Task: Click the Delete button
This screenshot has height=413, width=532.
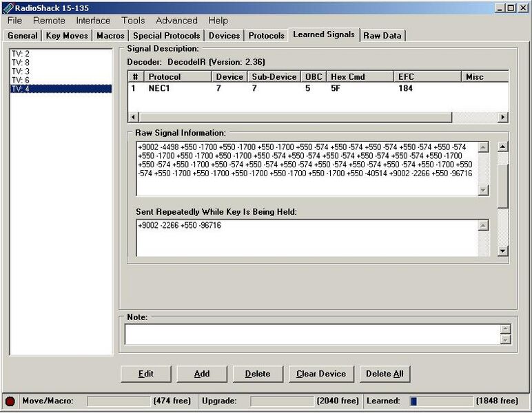Action: click(x=258, y=374)
